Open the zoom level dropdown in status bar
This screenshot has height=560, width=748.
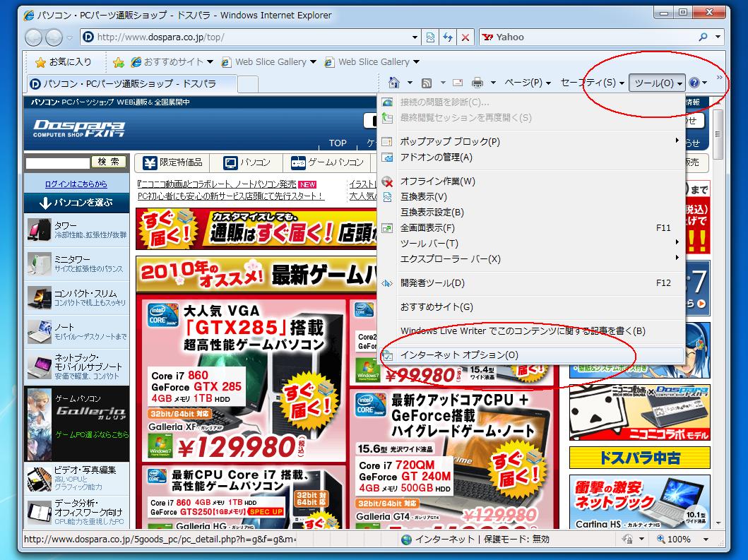[x=706, y=540]
